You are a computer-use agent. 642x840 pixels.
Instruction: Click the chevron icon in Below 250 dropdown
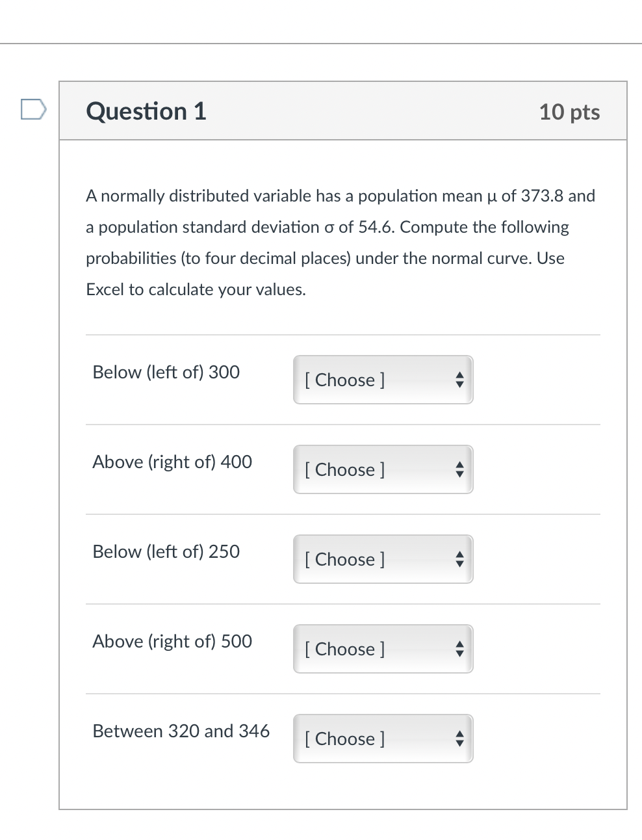pyautogui.click(x=459, y=559)
